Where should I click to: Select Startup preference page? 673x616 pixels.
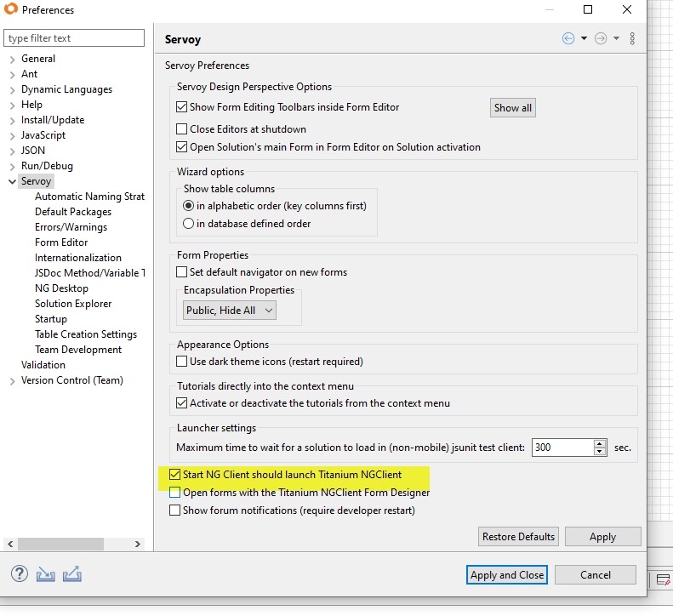51,319
